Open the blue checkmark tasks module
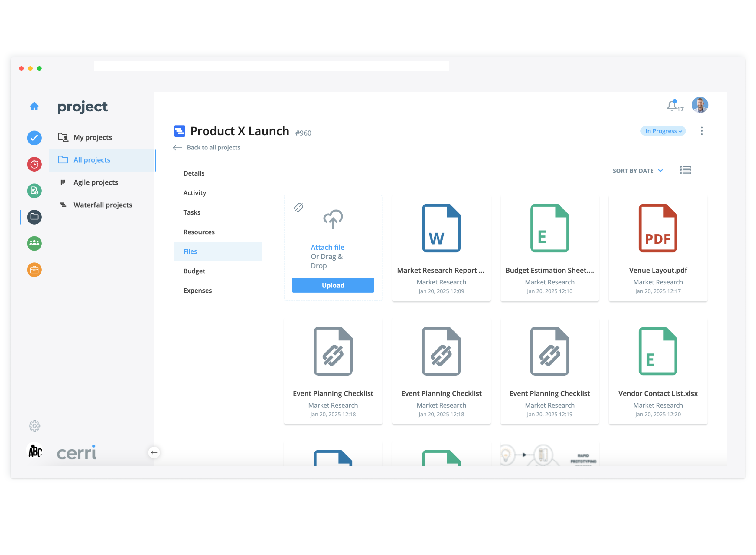Viewport: 756px width, 555px height. (x=34, y=138)
